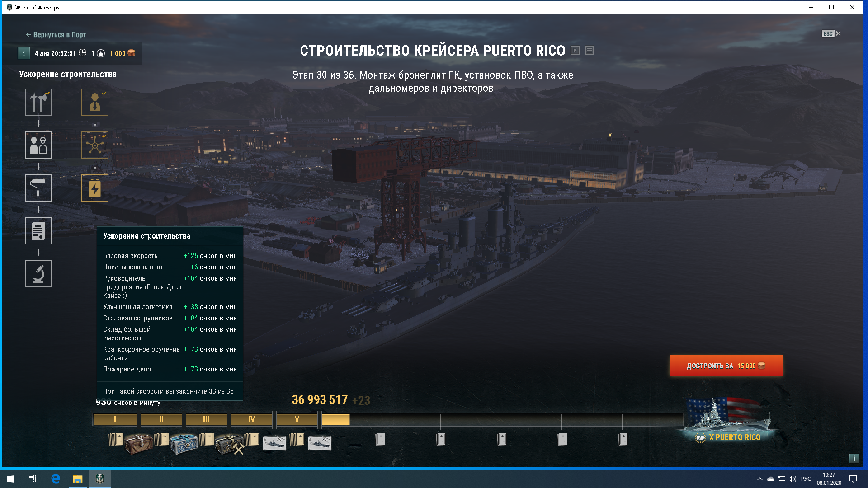The width and height of the screenshot is (868, 488).
Task: Open the brown wooden container reward
Action: coord(138,443)
